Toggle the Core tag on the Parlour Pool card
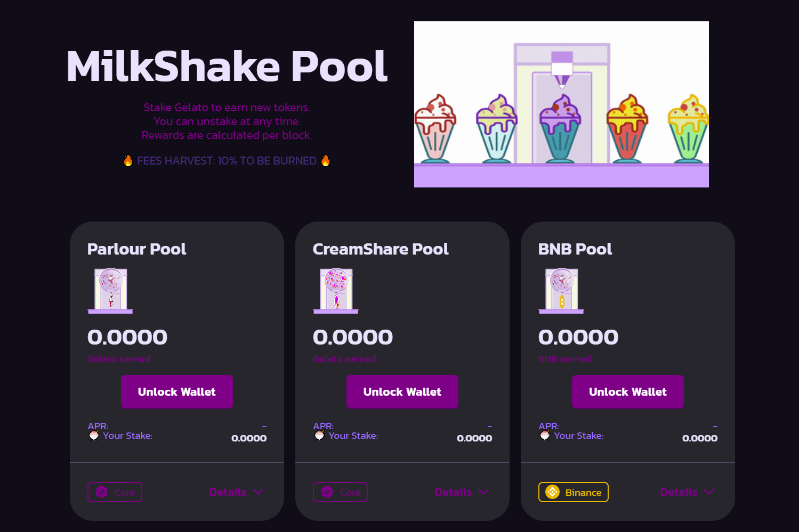Viewport: 799px width, 532px height. click(x=115, y=492)
